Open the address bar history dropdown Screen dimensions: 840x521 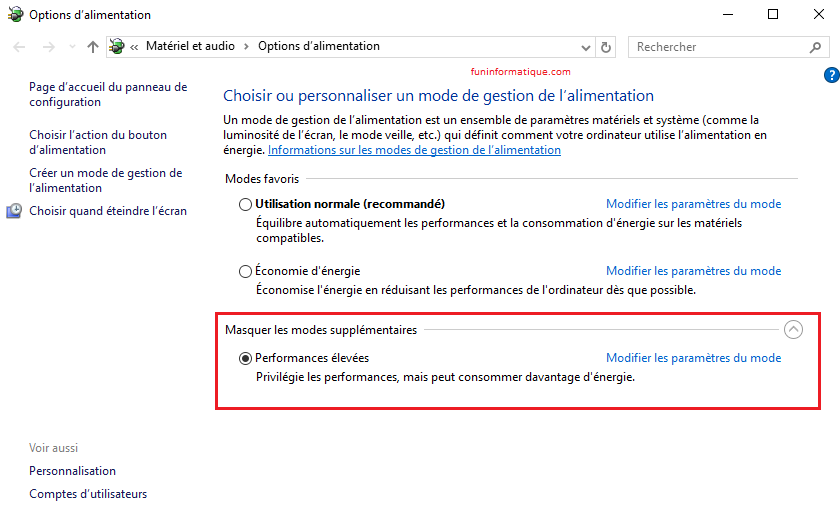586,47
